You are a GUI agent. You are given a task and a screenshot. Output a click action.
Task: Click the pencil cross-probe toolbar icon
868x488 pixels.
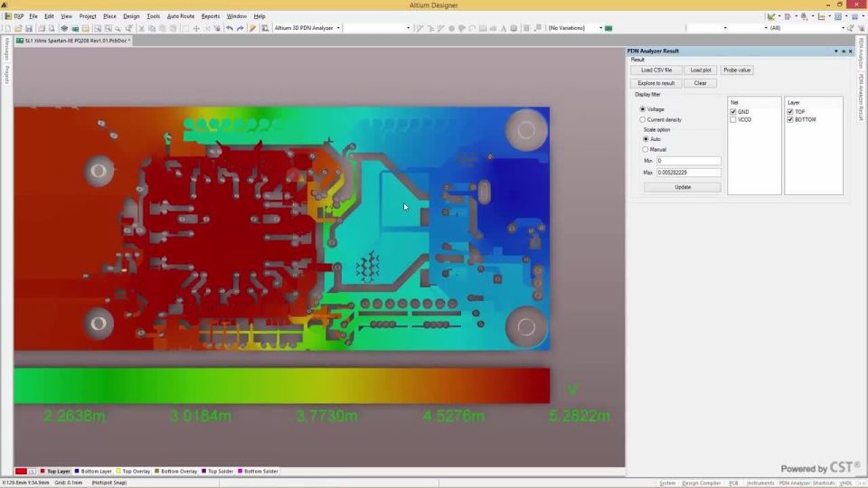[x=252, y=28]
